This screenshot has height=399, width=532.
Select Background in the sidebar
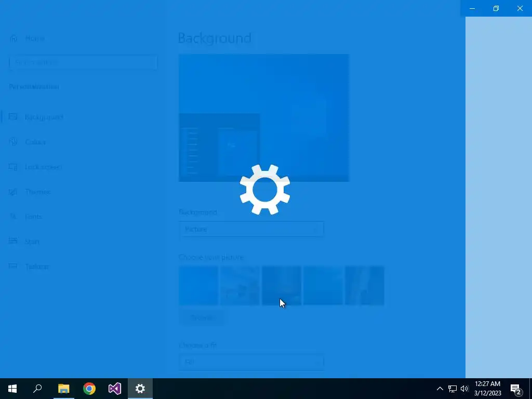pos(36,117)
